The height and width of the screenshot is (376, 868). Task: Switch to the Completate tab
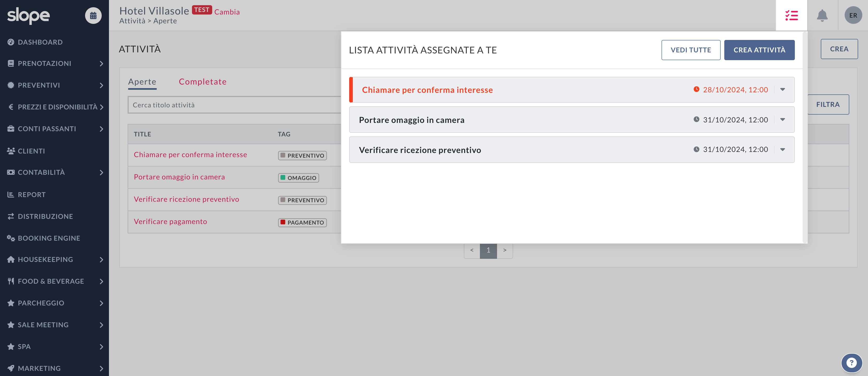click(203, 81)
